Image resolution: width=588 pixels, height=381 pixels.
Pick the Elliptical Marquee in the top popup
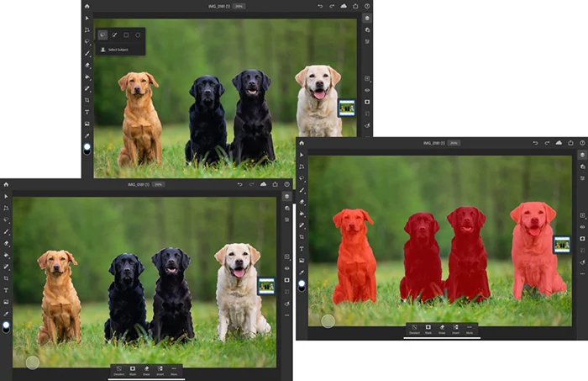coord(138,35)
